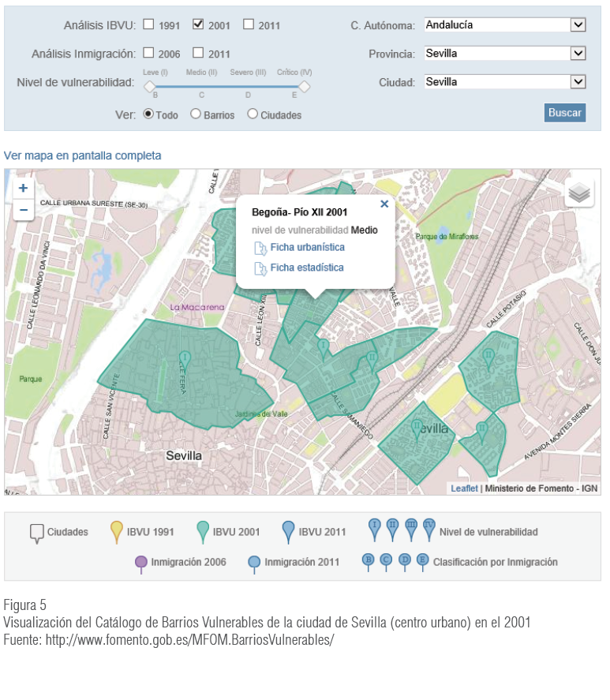The width and height of the screenshot is (610, 700).
Task: Click the marker beside the Sevilla station label
Action: point(417,429)
